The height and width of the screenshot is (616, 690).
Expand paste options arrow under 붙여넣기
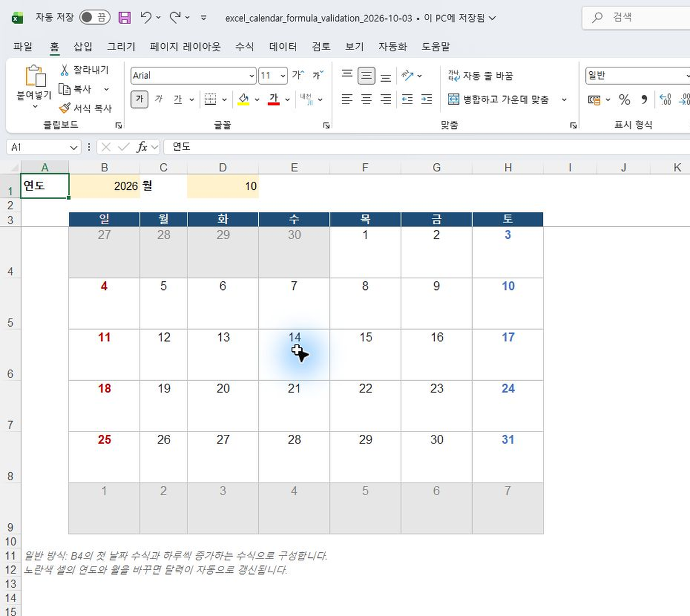coord(34,106)
